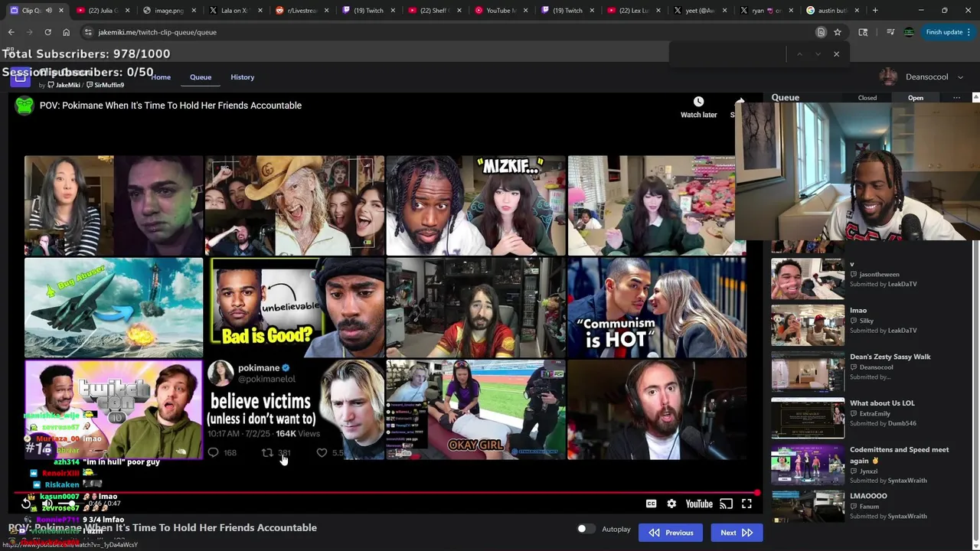Screen dimensions: 980x551
Task: Click the video title link at top
Action: (171, 106)
